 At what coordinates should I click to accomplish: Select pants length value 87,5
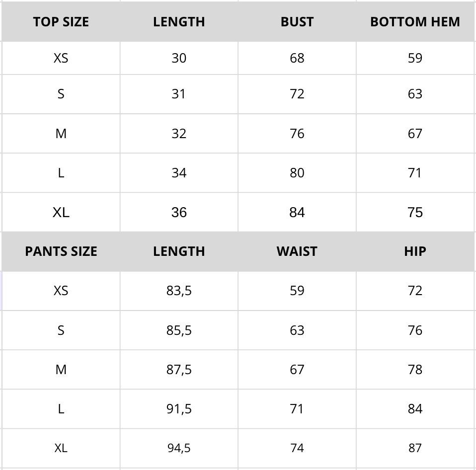(179, 370)
